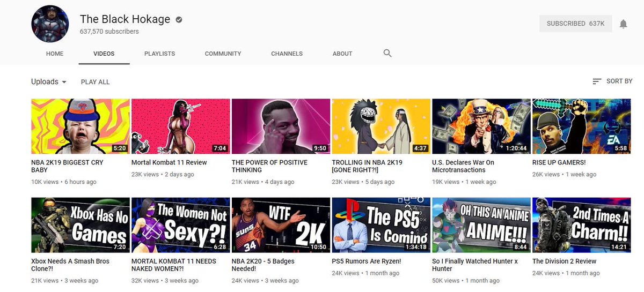Click "26K views • 1 week ago" text
Screen dimensions: 644x292
click(565, 175)
